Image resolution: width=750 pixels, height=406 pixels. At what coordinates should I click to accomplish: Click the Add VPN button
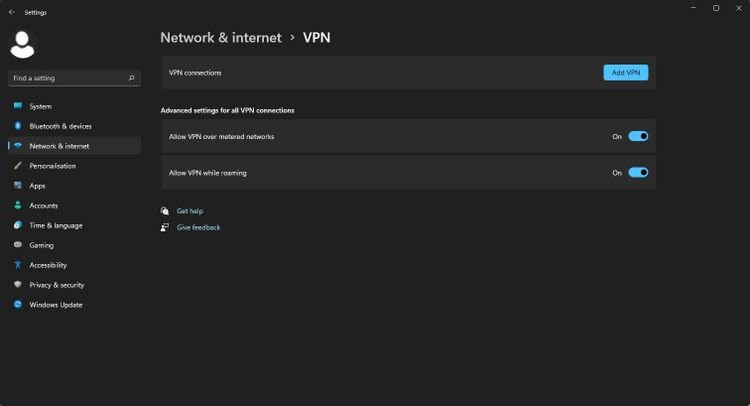coord(626,73)
